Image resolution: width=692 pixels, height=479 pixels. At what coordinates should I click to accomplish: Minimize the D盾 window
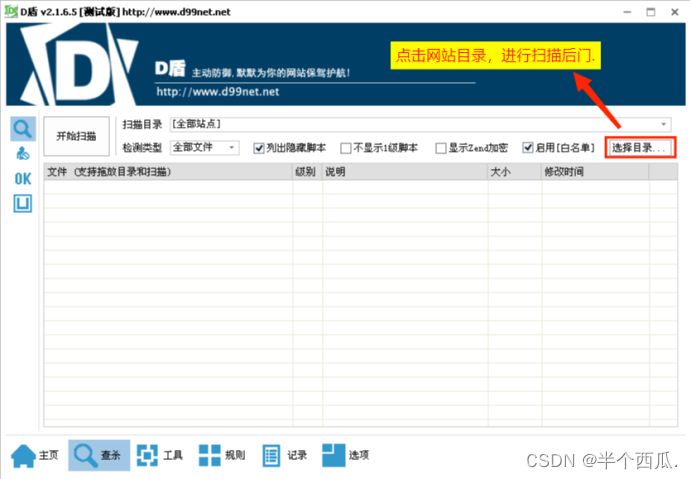click(627, 12)
